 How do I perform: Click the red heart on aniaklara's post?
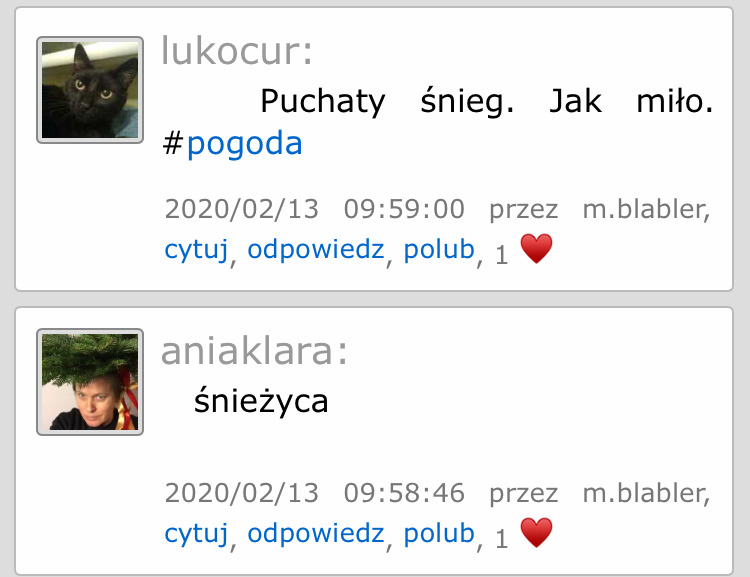pos(536,533)
